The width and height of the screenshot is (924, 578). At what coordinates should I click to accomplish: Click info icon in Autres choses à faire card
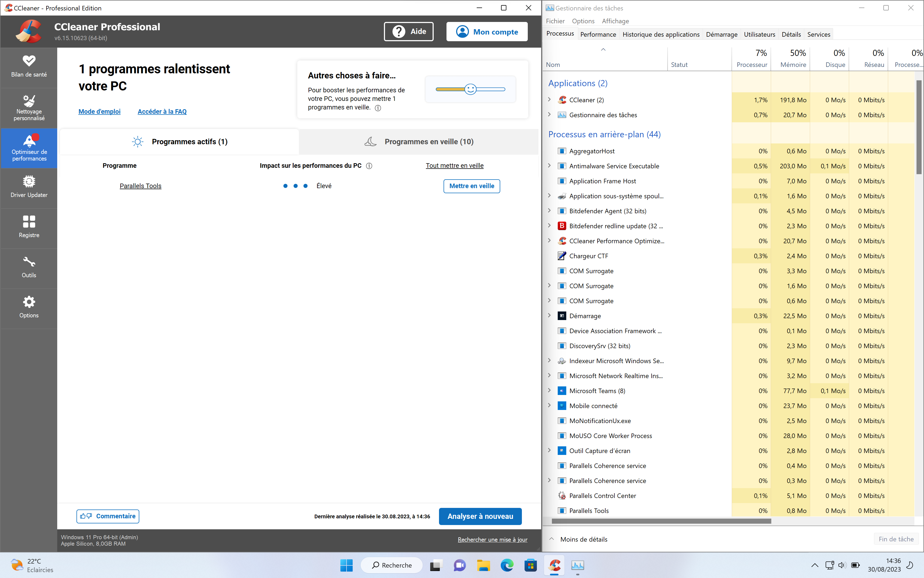[x=378, y=108]
